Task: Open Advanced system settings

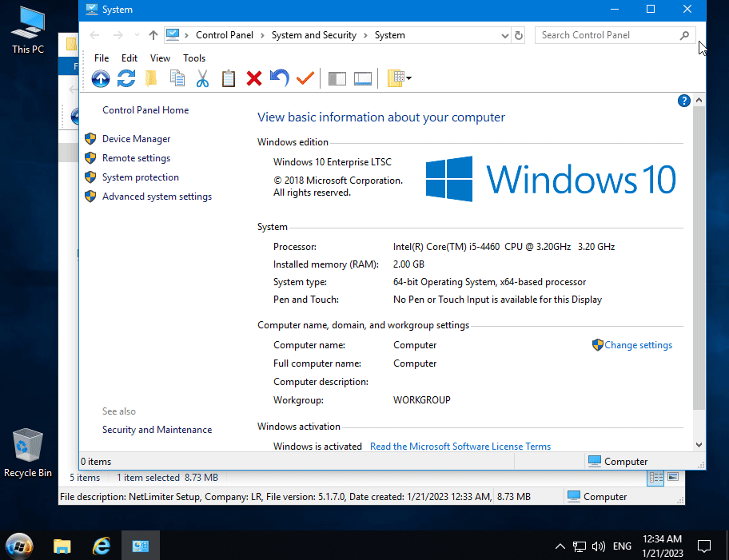Action: (157, 196)
